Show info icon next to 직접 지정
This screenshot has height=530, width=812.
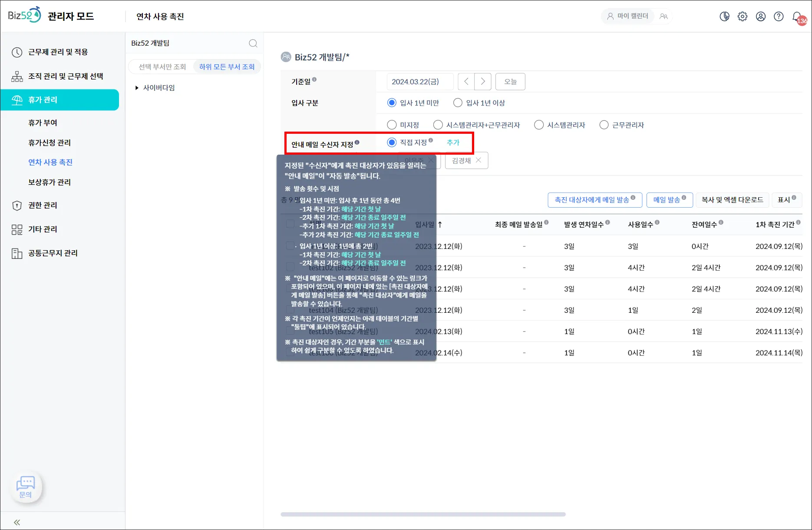(x=431, y=140)
